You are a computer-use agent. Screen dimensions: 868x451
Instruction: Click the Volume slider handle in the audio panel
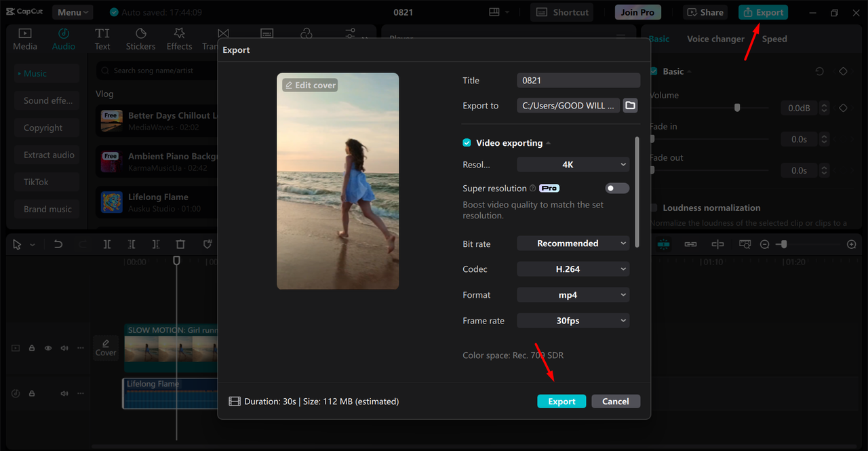tap(737, 108)
